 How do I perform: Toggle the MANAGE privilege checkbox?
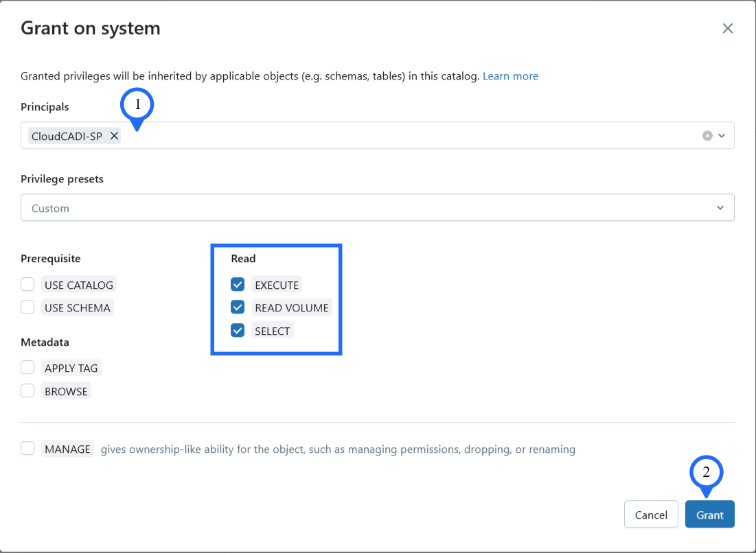click(27, 449)
